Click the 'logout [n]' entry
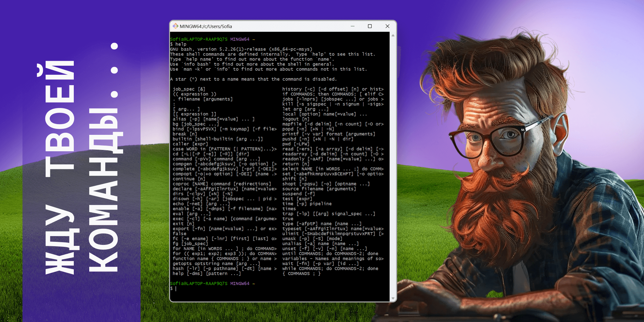 (x=296, y=119)
